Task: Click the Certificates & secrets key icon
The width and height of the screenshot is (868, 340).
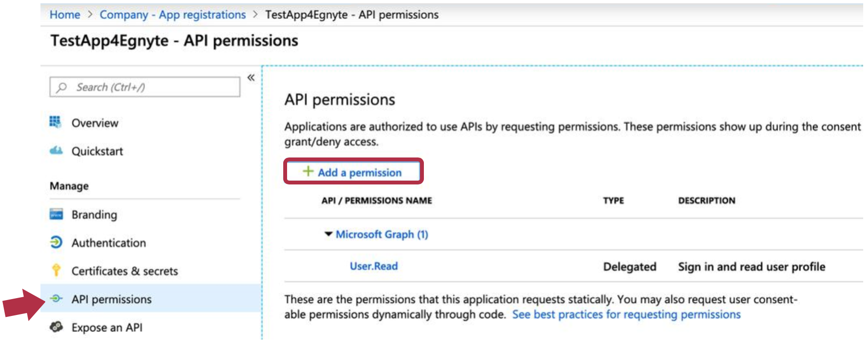Action: pos(56,270)
